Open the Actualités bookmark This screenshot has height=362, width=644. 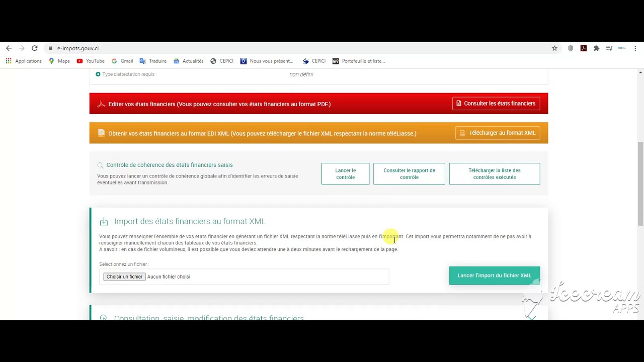[x=189, y=61]
